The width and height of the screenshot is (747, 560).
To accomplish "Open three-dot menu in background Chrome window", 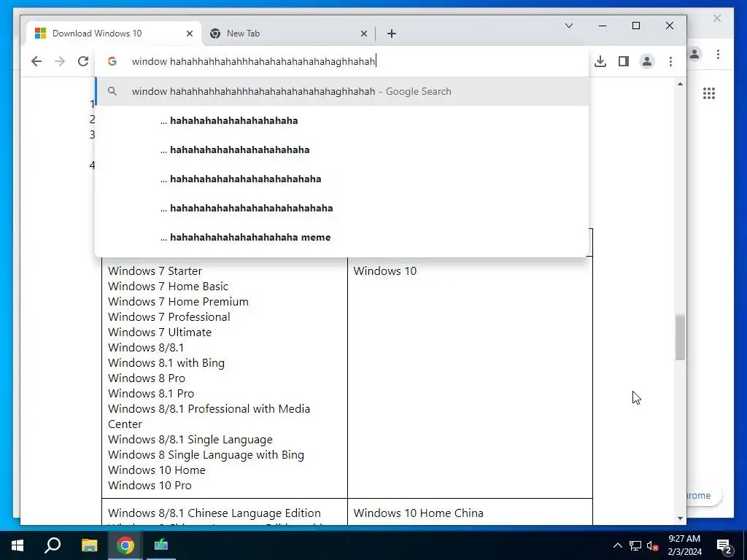I will [x=718, y=54].
